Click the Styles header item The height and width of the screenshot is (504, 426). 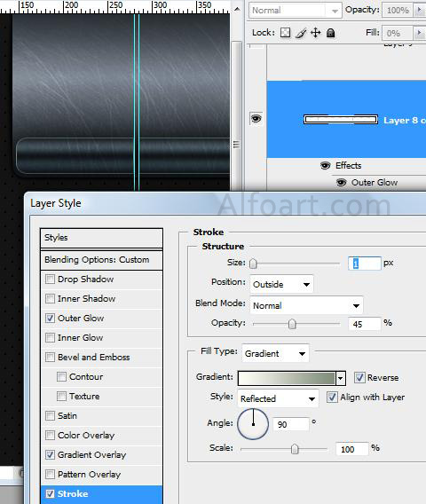[x=101, y=238]
